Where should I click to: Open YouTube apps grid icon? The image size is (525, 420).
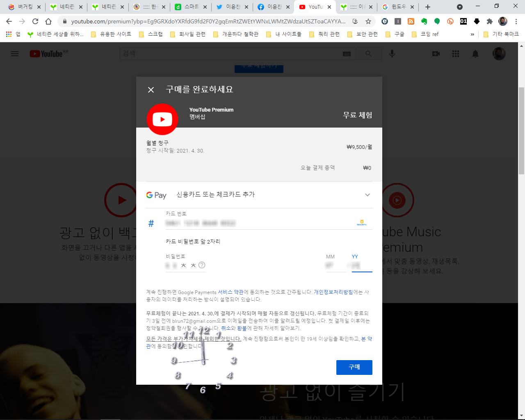(x=456, y=54)
